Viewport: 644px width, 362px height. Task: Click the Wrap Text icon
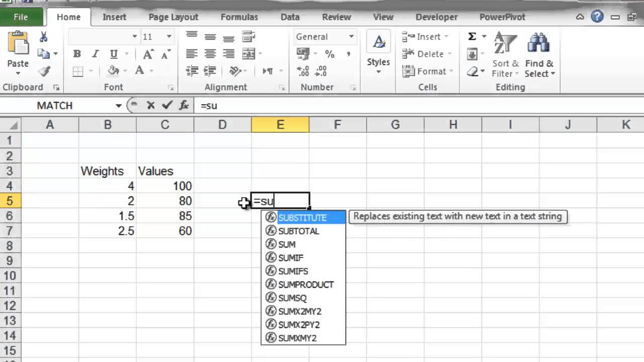pyautogui.click(x=249, y=36)
